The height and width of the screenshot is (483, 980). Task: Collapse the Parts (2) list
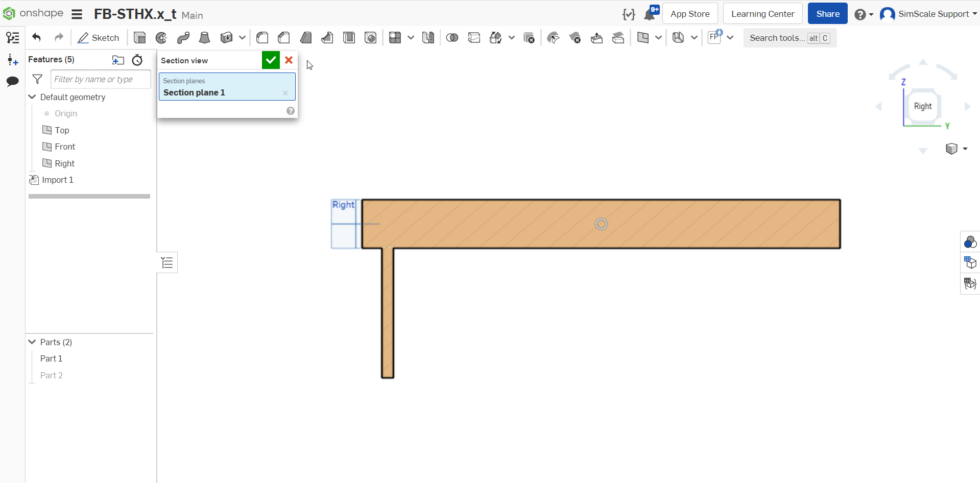tap(32, 342)
